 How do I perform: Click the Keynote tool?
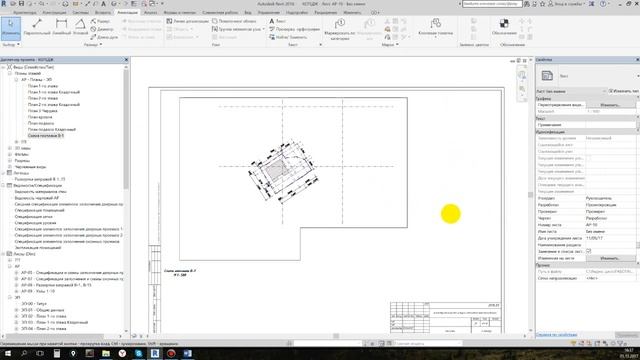click(436, 27)
